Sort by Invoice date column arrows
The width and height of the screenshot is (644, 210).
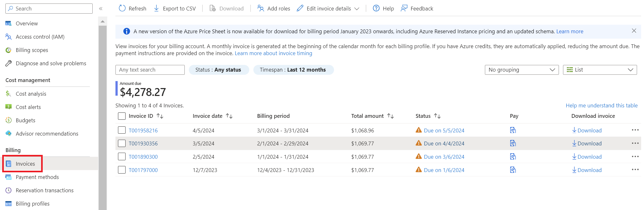229,116
